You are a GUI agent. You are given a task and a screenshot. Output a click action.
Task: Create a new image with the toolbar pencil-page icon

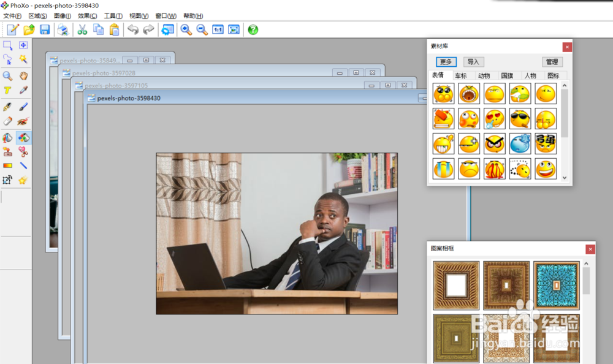point(13,29)
